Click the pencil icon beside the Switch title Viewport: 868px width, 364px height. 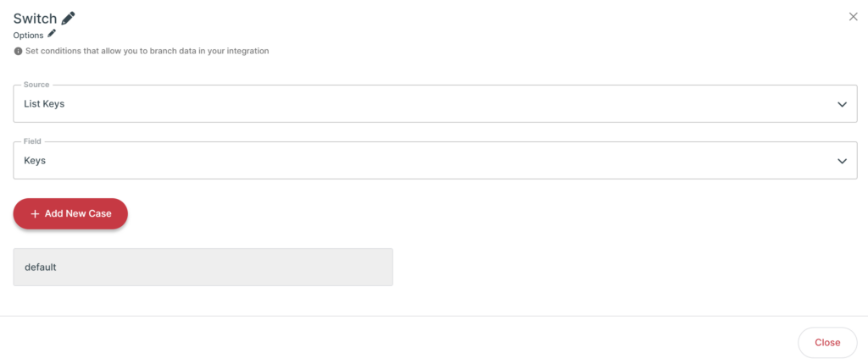coord(68,19)
